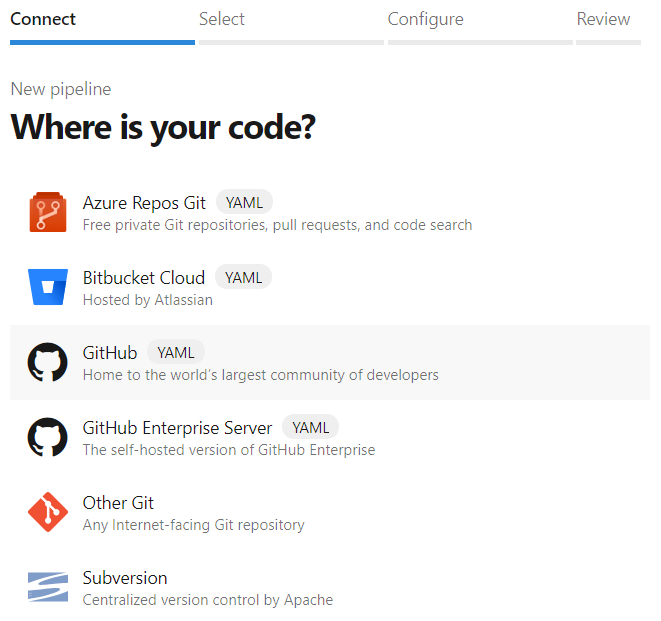Choose Azure Repos Git as source
Screen dimensions: 661x621
point(144,203)
